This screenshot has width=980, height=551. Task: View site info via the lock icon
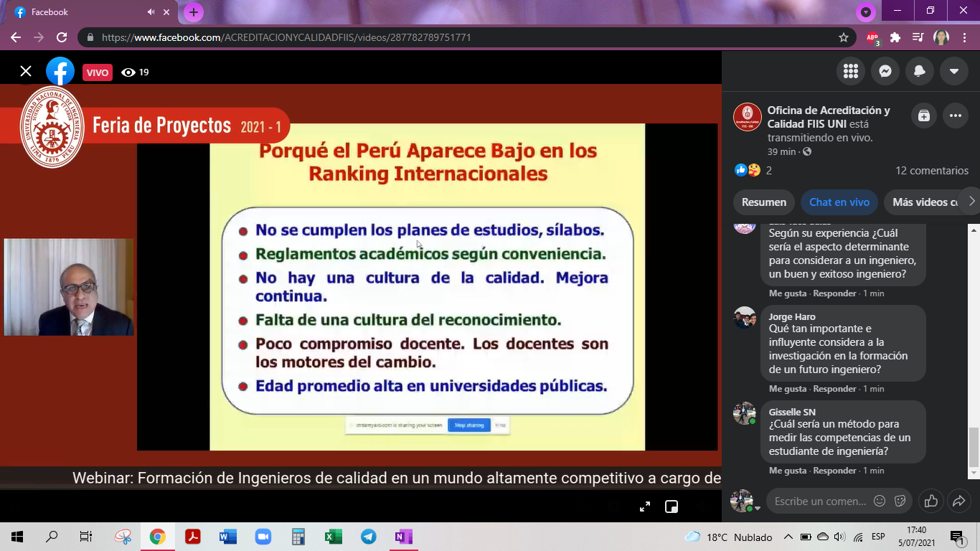(x=90, y=37)
